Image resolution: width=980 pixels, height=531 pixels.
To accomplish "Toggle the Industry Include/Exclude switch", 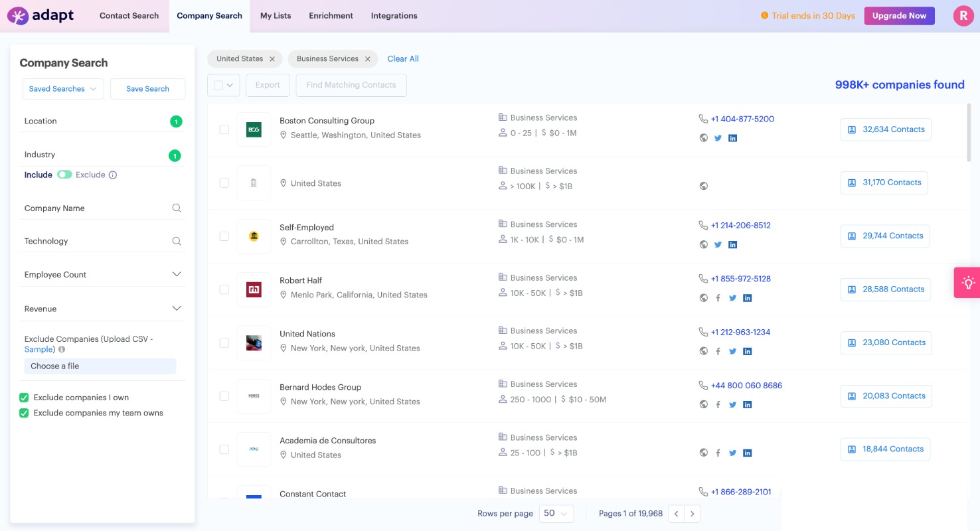I will 64,175.
